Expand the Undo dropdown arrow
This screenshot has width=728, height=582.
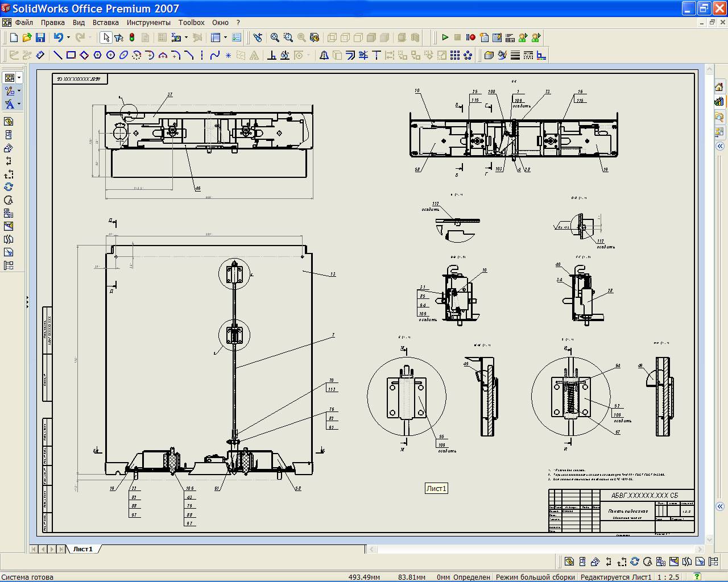click(x=68, y=38)
